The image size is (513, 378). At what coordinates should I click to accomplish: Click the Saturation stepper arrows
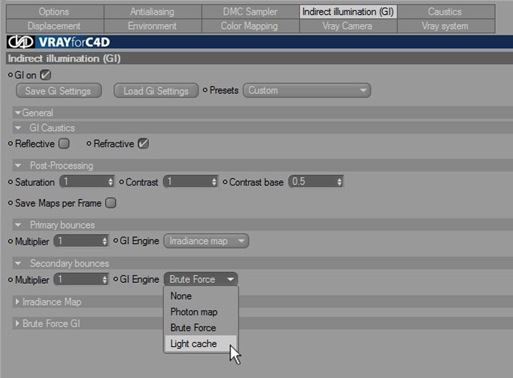point(110,182)
